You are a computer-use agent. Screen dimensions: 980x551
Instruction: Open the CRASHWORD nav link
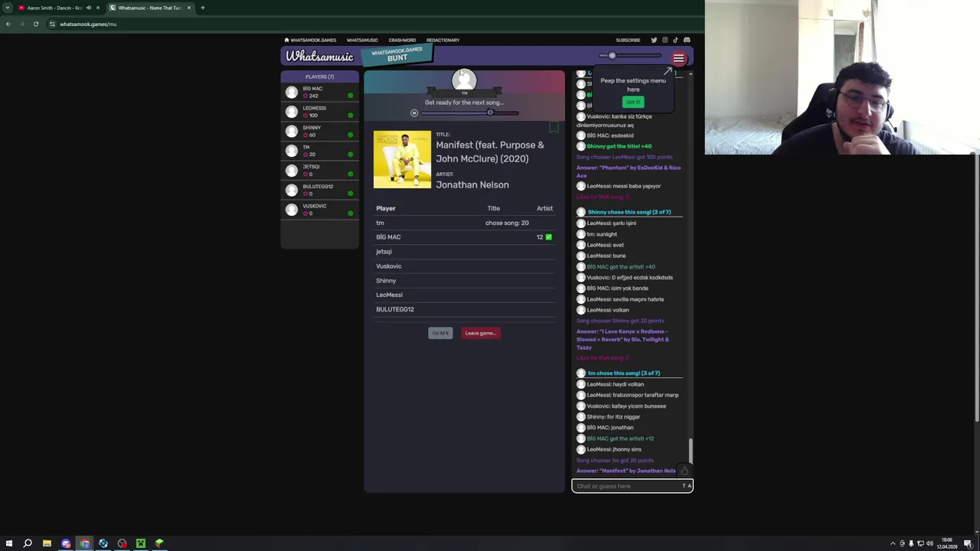pyautogui.click(x=402, y=40)
